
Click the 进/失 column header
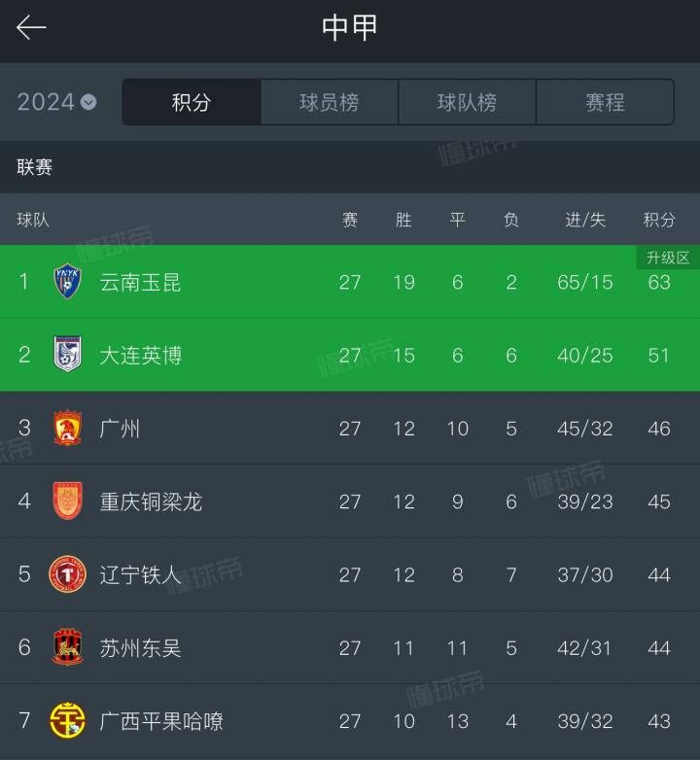585,220
